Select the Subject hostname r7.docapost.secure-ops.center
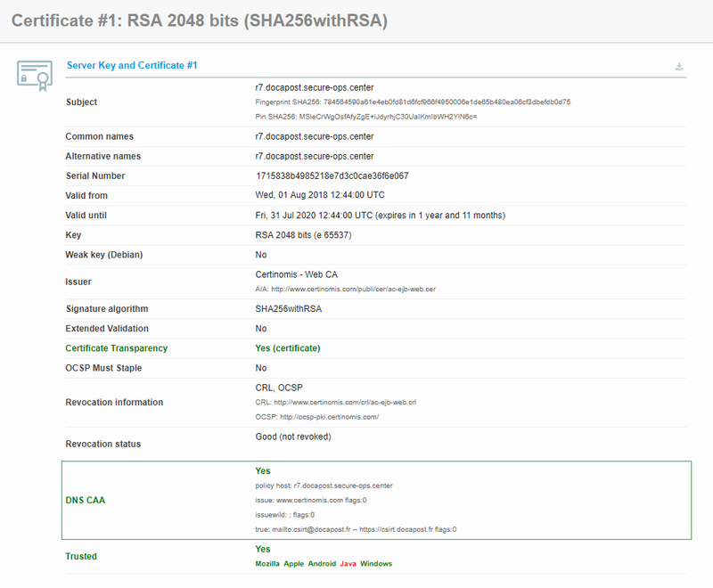The image size is (713, 588). pos(315,87)
